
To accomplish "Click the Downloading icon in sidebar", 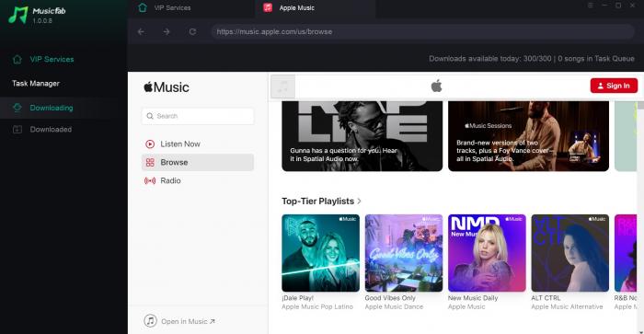I will [x=17, y=108].
